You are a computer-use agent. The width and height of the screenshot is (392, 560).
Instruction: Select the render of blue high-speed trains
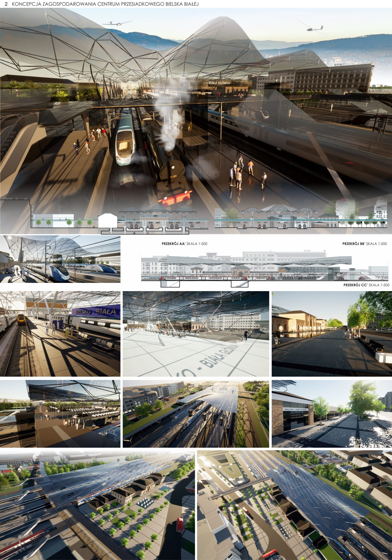tap(60, 259)
